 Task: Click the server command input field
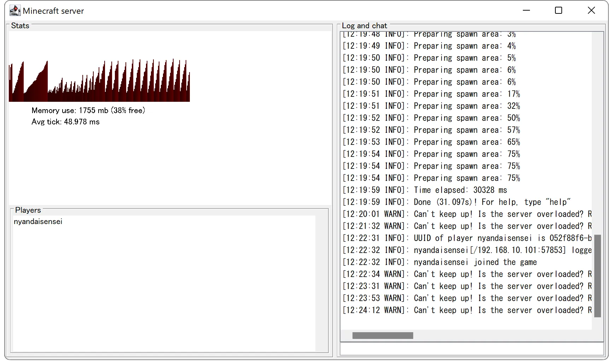pos(472,349)
